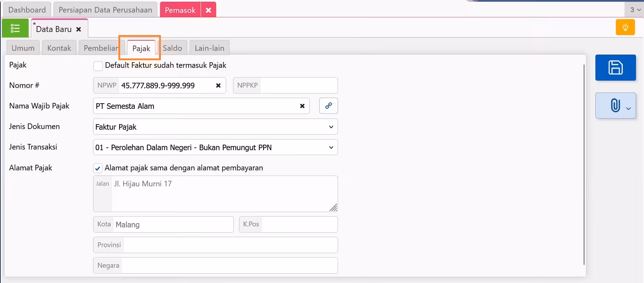Viewport: 644px width, 283px height.
Task: Click the blue save disk button
Action: (x=616, y=67)
